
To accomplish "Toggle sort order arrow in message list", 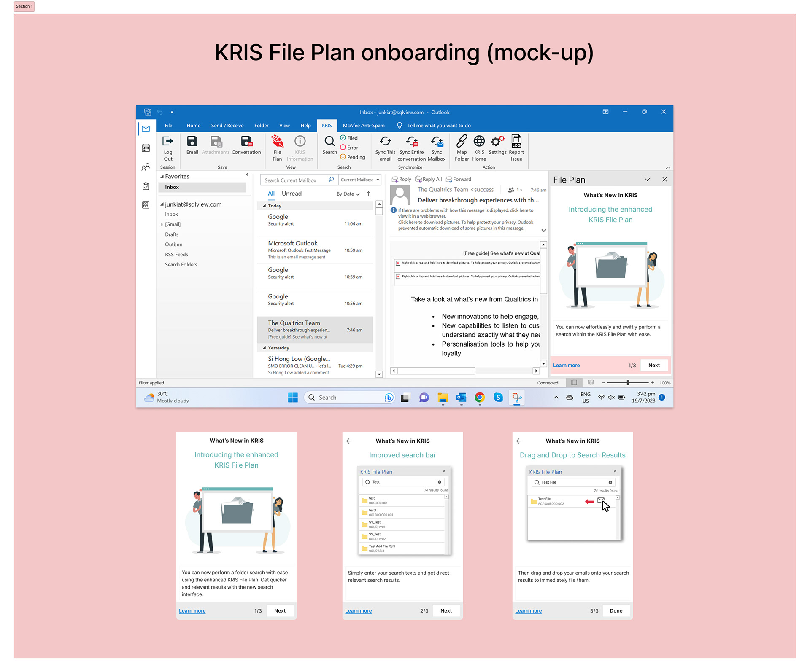I will (368, 194).
